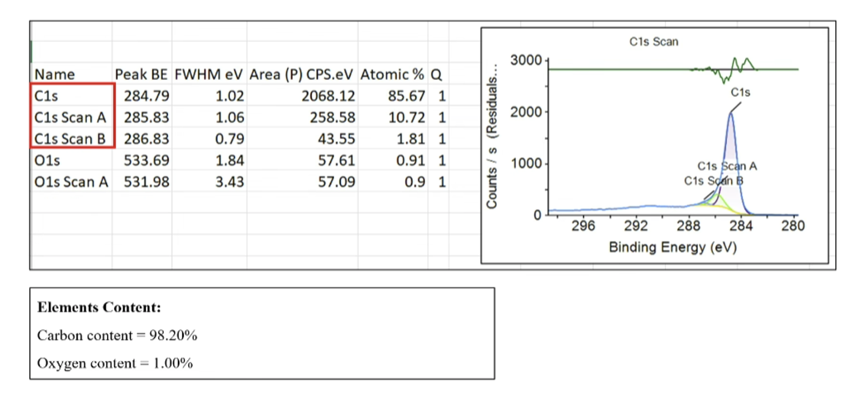Select the "Name" header cell

55,75
